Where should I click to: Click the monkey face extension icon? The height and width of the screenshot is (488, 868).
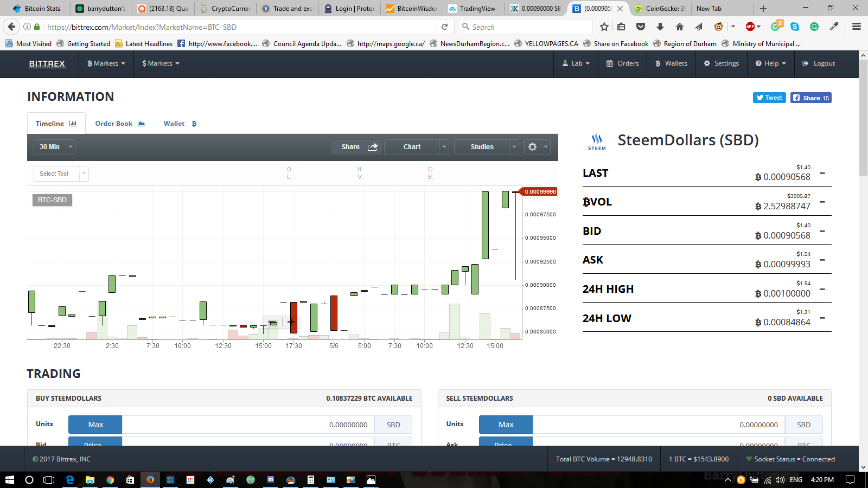(718, 27)
